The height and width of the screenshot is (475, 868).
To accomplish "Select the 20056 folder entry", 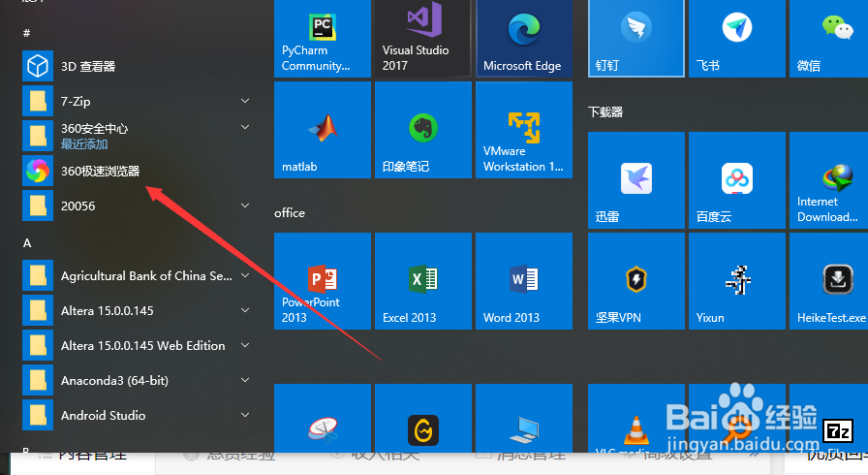I will (139, 206).
